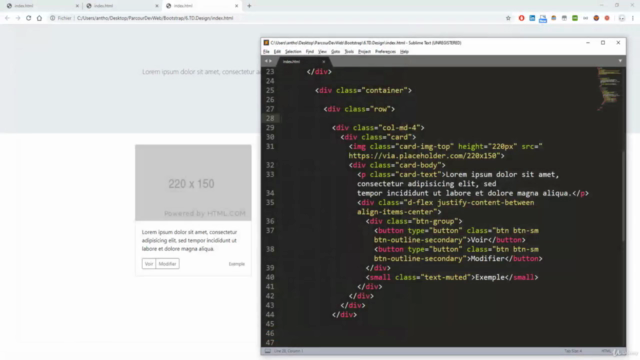Reload the index.html page in Chrome

29,18
